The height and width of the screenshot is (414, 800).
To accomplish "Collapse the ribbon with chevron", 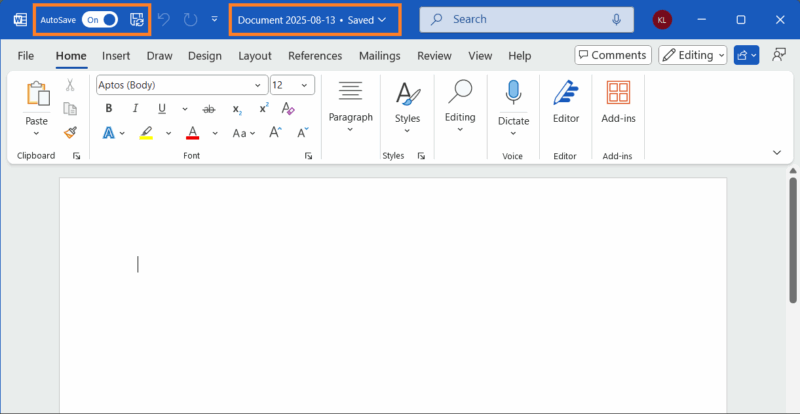I will [x=777, y=152].
